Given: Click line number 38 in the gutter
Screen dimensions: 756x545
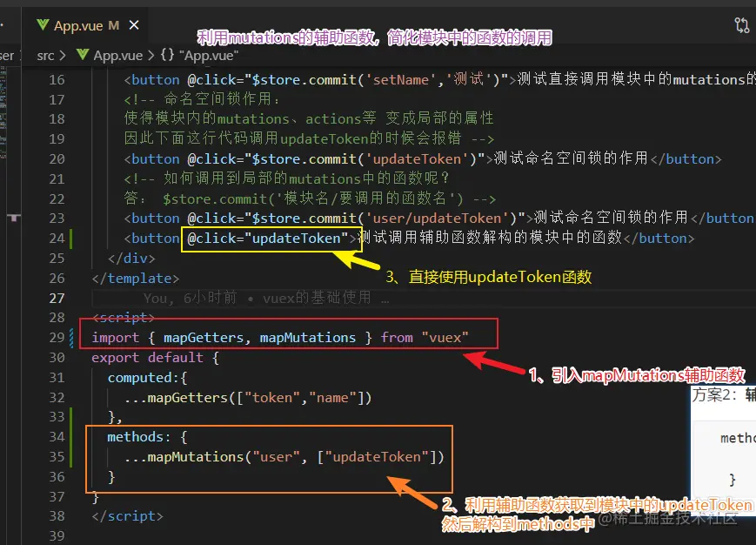Looking at the screenshot, I should coord(57,516).
